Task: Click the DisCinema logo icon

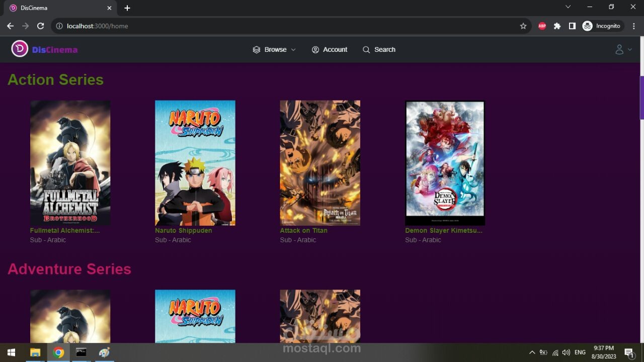Action: [x=20, y=49]
